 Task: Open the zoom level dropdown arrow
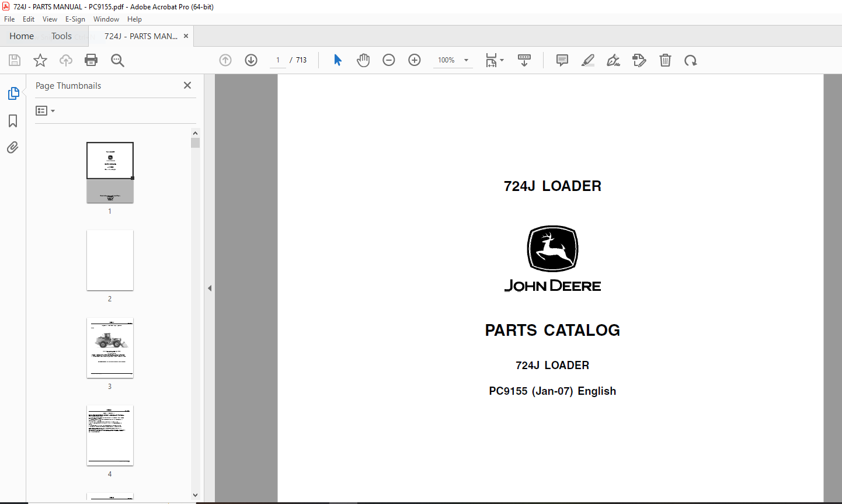[x=466, y=60]
